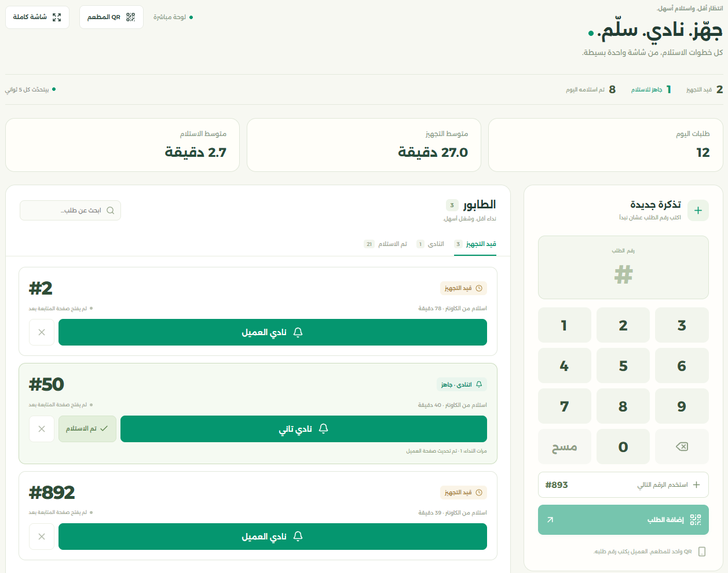728x573 pixels.
Task: Click the plus icon beside تذكرة جديدة
Action: (698, 210)
